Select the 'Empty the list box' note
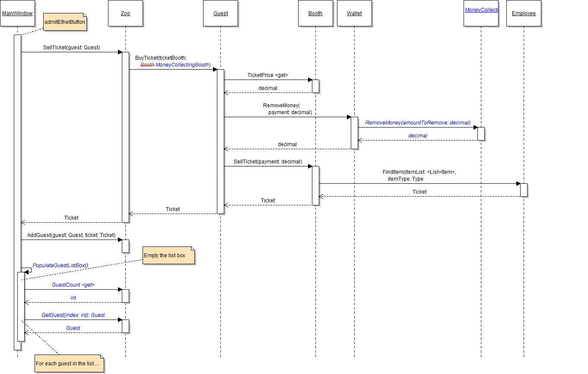The height and width of the screenshot is (374, 588). pos(169,256)
